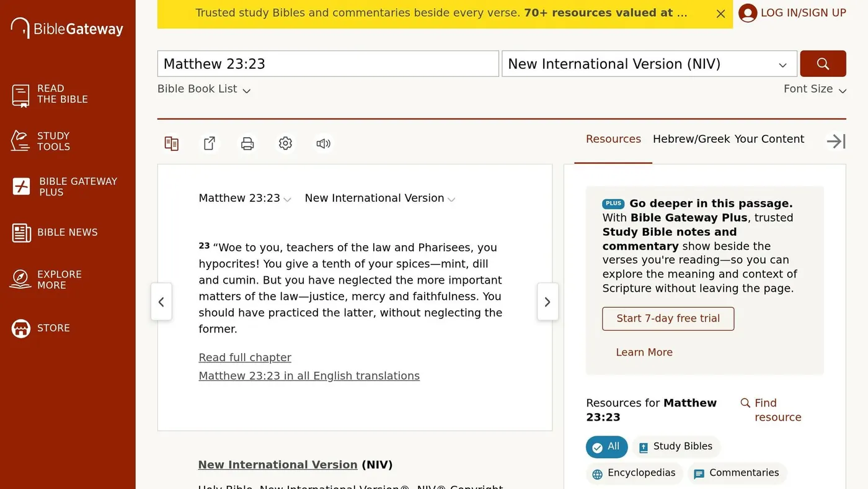Click Bible Gateway Plus menu label
The image size is (868, 489).
[78, 187]
